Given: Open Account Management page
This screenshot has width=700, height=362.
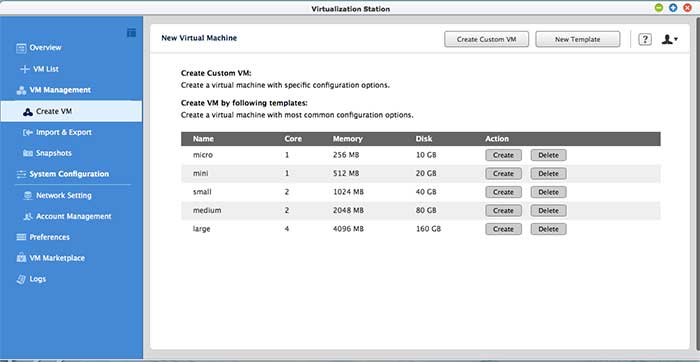Looking at the screenshot, I should [x=74, y=216].
